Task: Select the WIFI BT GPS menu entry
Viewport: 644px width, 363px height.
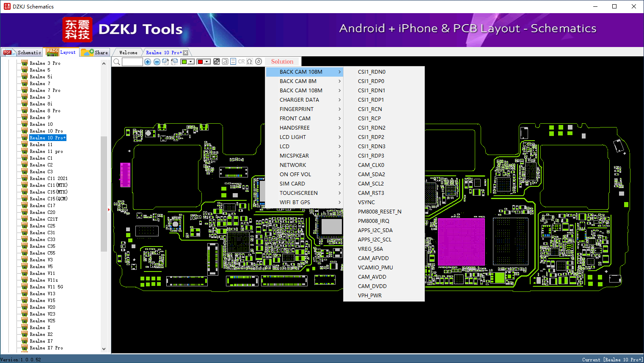Action: coord(304,202)
